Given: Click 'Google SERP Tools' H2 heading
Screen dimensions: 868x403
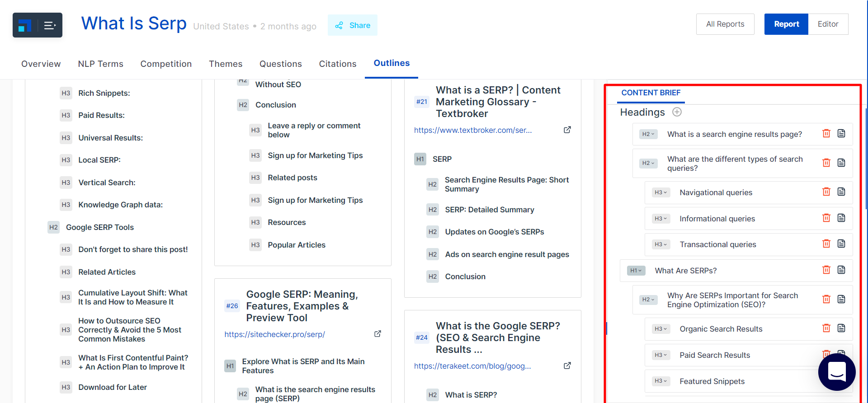Looking at the screenshot, I should [100, 227].
